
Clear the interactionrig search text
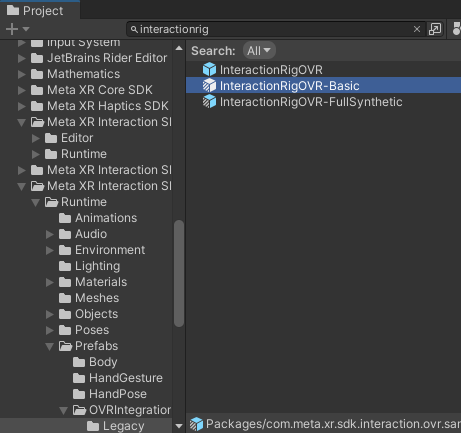click(x=417, y=29)
